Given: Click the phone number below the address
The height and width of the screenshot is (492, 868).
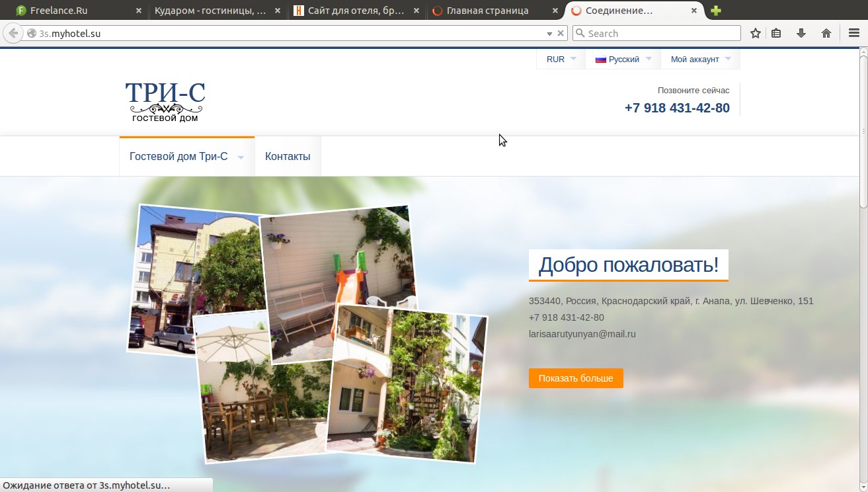Looking at the screenshot, I should pos(567,317).
